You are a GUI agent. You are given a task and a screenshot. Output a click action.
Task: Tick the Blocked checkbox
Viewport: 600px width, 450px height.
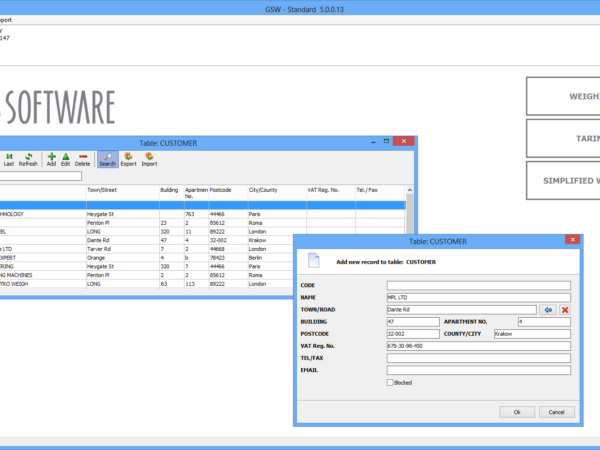[x=390, y=382]
